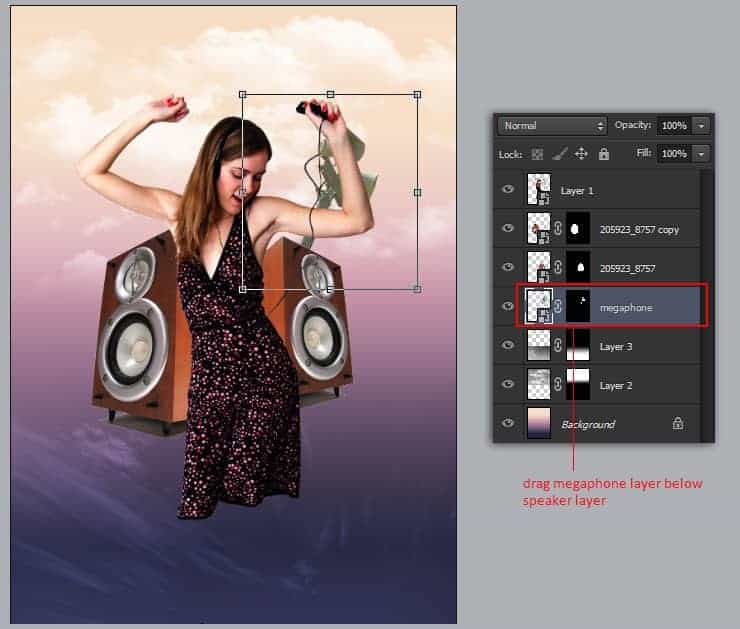Select Layer 3 thumbnail
Image resolution: width=740 pixels, height=629 pixels.
pos(538,345)
